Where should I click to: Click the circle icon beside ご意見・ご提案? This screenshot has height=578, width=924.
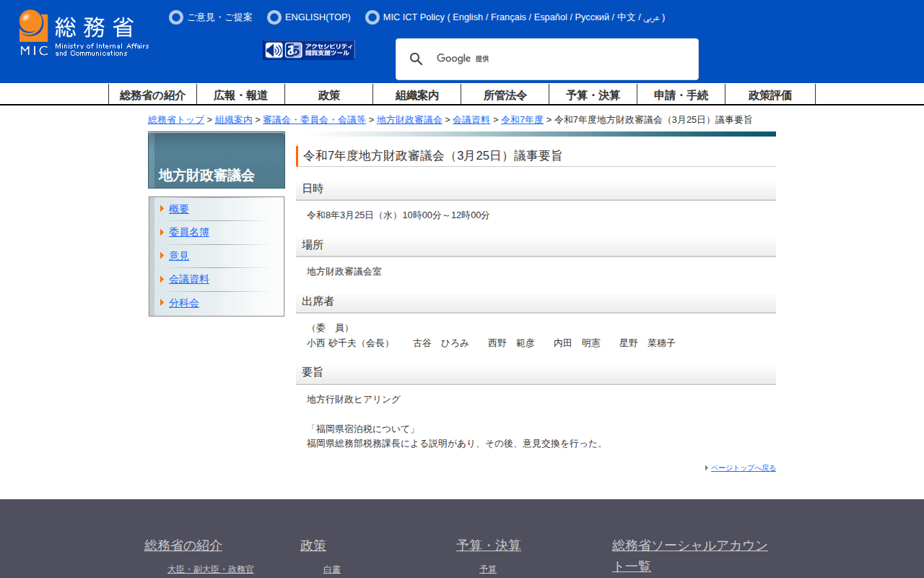pos(176,17)
